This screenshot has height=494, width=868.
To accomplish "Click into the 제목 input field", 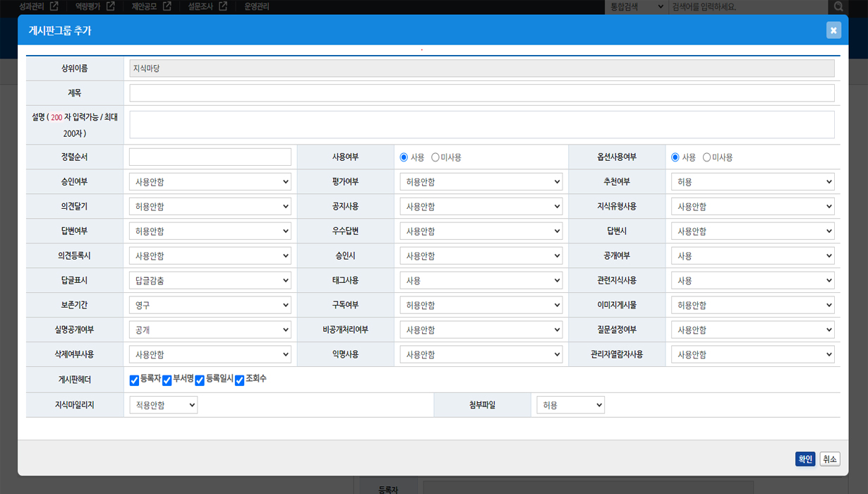I will click(x=481, y=93).
